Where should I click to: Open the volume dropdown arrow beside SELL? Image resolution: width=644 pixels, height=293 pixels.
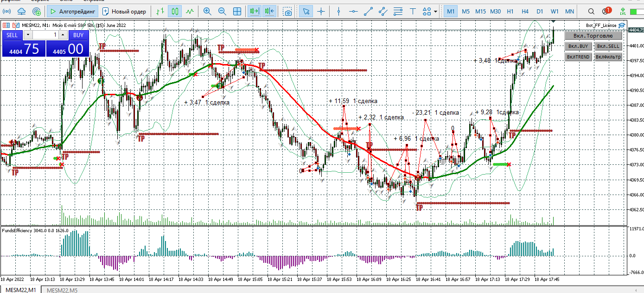click(x=28, y=35)
